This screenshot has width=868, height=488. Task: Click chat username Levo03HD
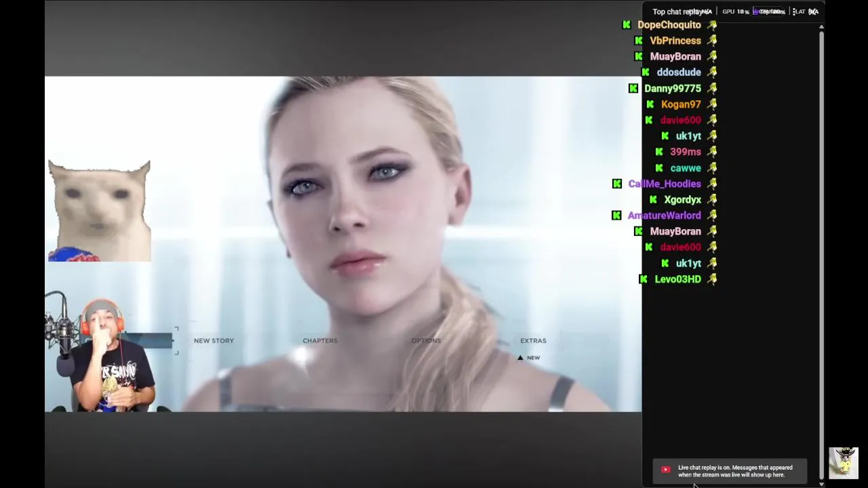point(677,279)
